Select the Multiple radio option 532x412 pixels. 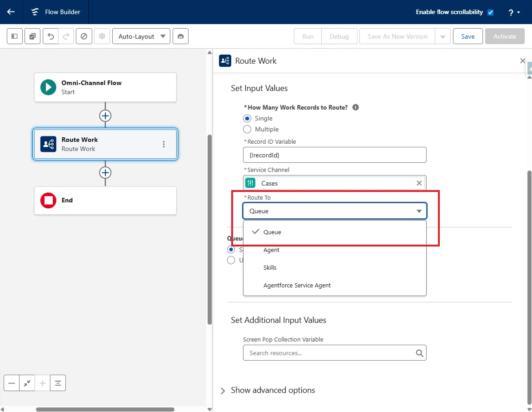point(247,130)
